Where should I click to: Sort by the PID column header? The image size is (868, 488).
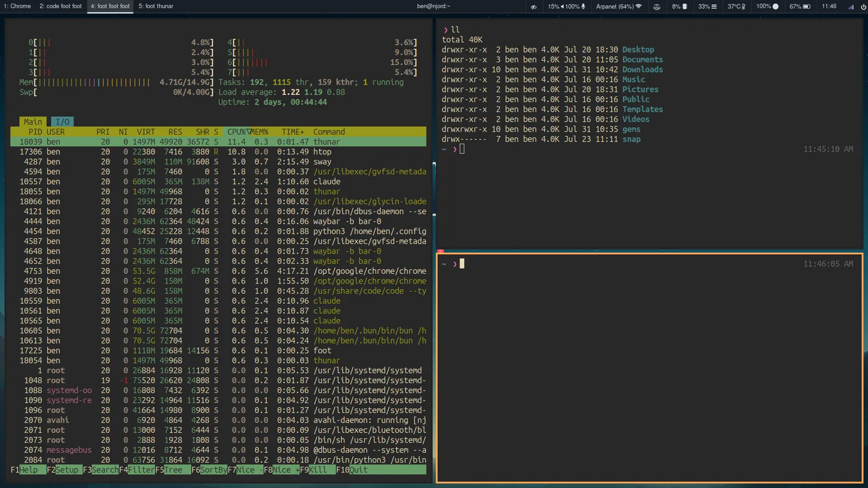click(35, 132)
